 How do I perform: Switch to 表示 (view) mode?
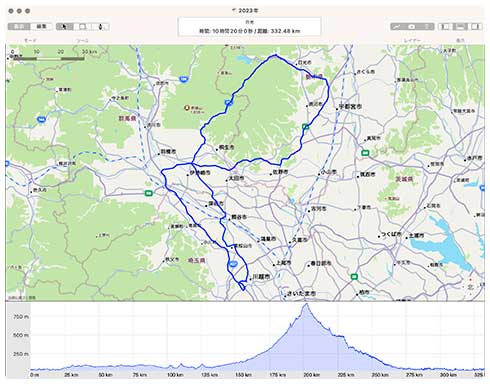pos(19,26)
